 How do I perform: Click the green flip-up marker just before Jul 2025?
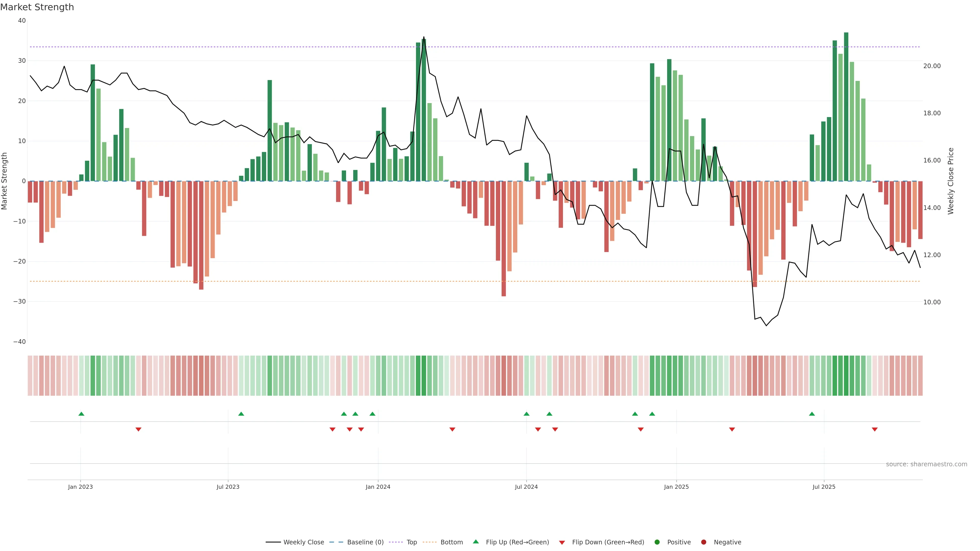click(812, 414)
